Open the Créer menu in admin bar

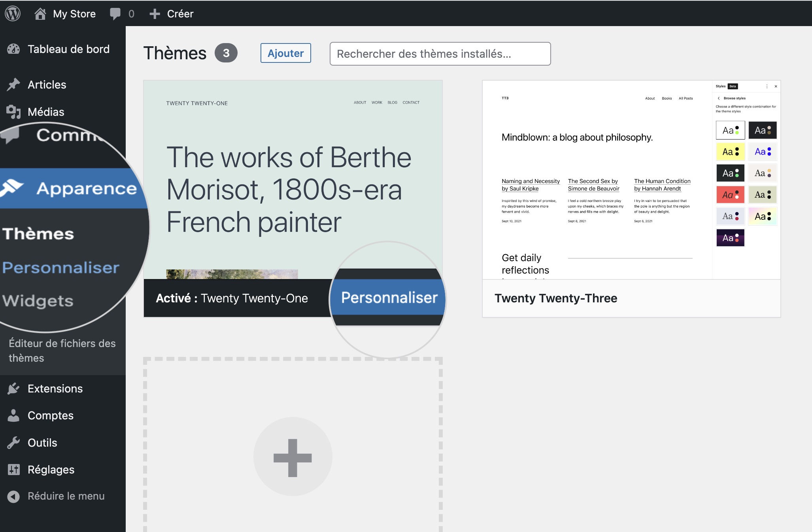pos(180,14)
